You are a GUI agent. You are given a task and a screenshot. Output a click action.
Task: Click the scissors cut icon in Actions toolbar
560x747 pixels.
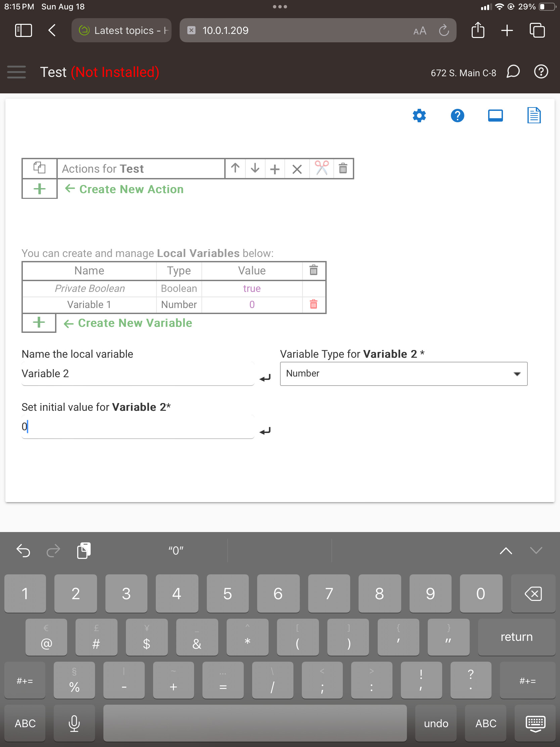click(321, 168)
